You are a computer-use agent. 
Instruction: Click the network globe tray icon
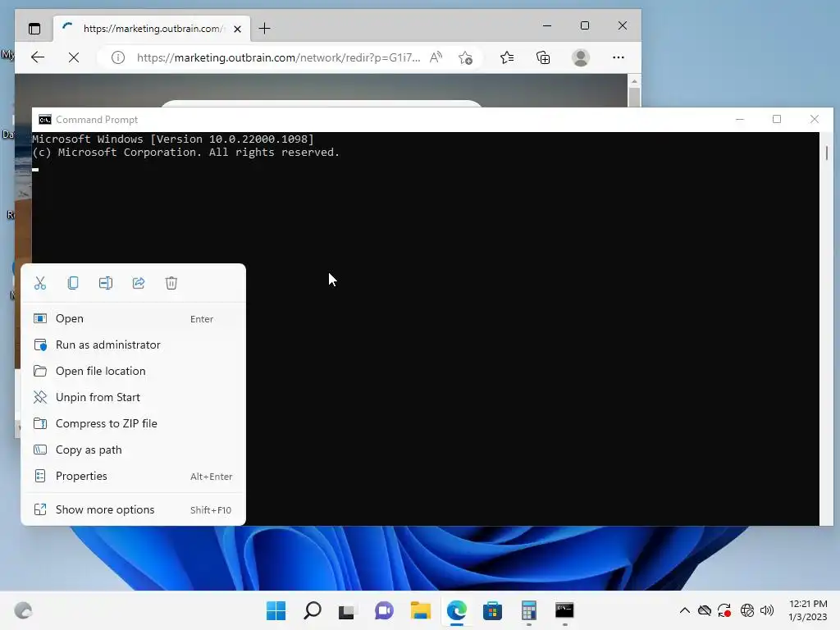pyautogui.click(x=746, y=610)
